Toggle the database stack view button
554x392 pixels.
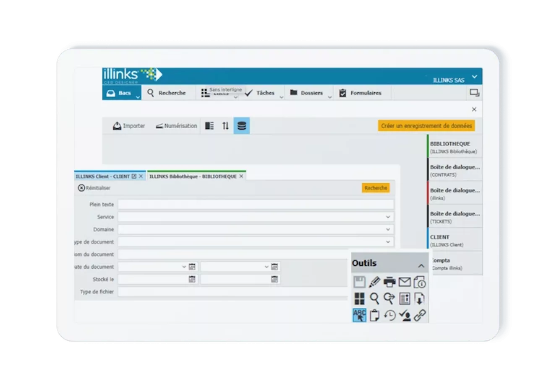(242, 126)
